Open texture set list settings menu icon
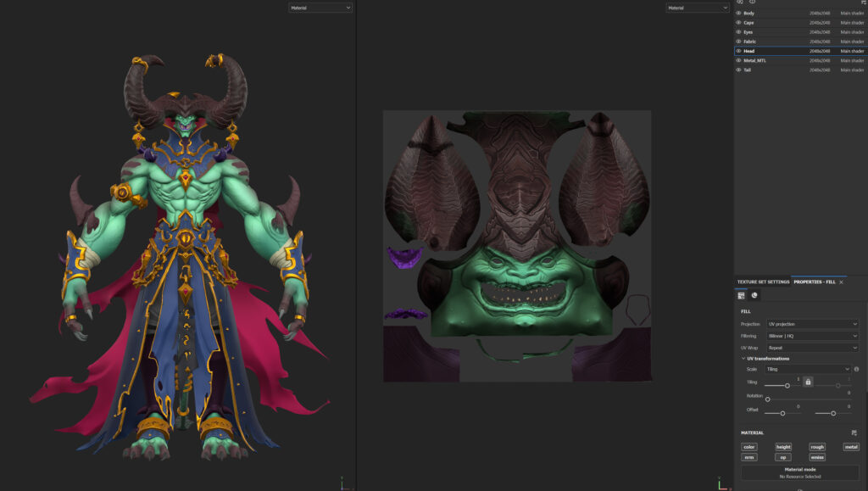Screen dimensions: 868x491 (863, 3)
